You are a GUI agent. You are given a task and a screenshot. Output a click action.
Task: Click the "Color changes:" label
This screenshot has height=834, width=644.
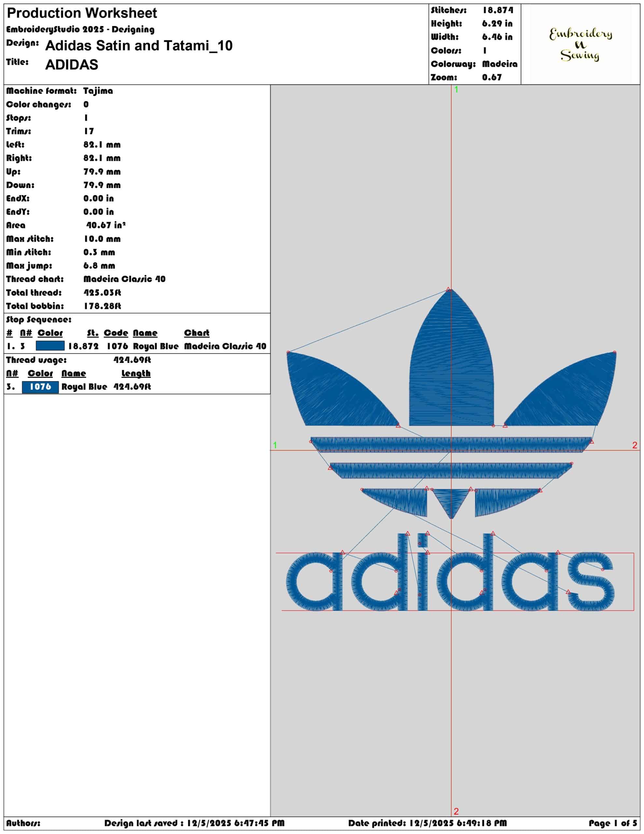coord(38,105)
